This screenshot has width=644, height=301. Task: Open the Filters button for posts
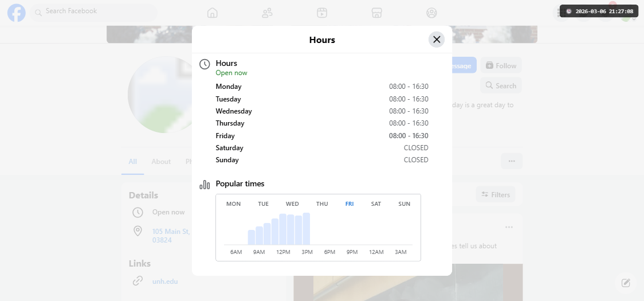click(x=496, y=194)
